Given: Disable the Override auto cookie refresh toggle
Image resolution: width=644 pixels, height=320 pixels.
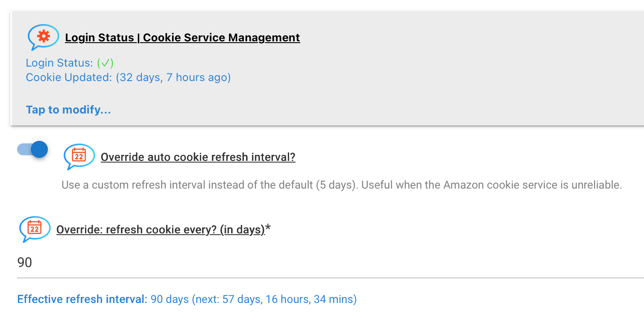Looking at the screenshot, I should click(x=32, y=149).
